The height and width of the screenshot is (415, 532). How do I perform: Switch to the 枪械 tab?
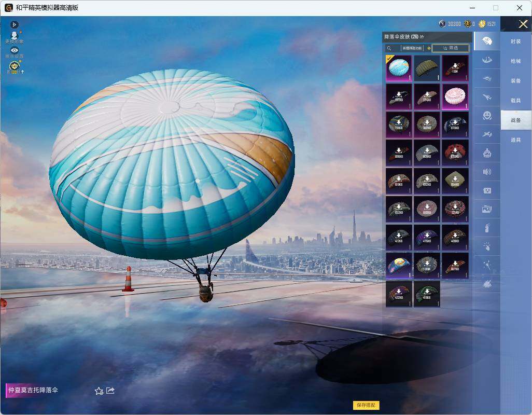[516, 61]
